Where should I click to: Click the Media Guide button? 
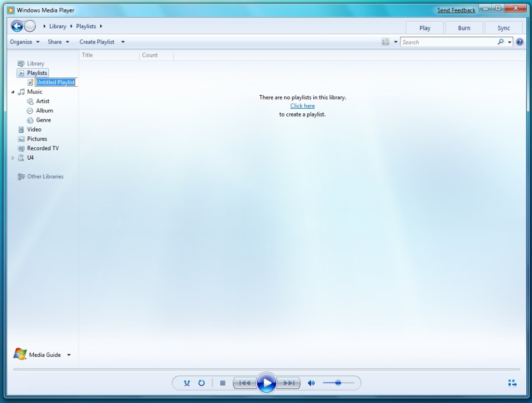(45, 355)
